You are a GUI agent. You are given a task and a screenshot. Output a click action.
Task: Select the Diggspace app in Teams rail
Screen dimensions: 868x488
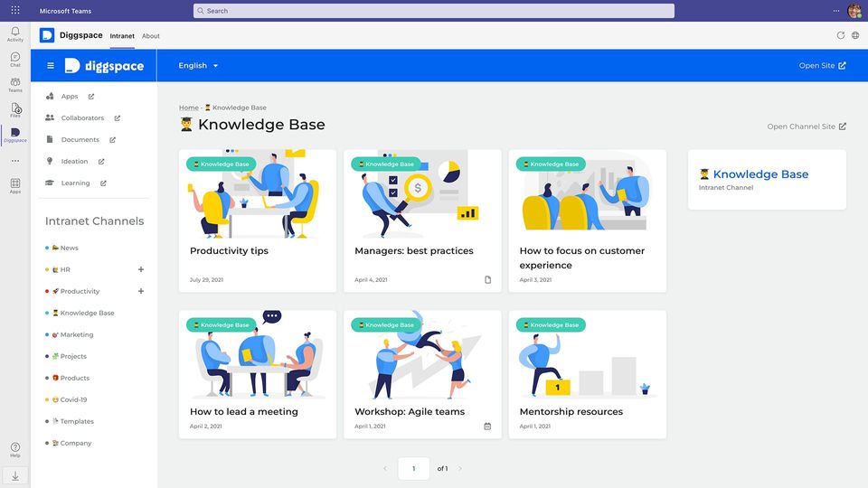point(15,136)
